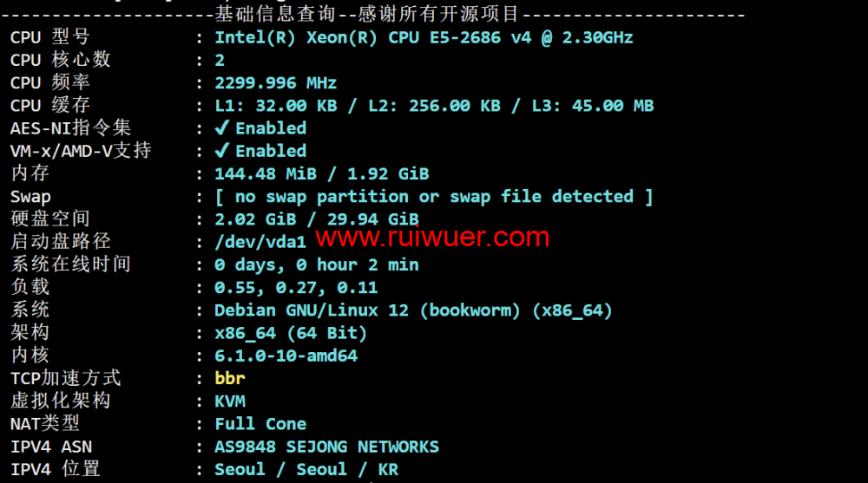Screen dimensions: 868x483
Task: Click the KVM virtualization value
Action: [x=230, y=401]
